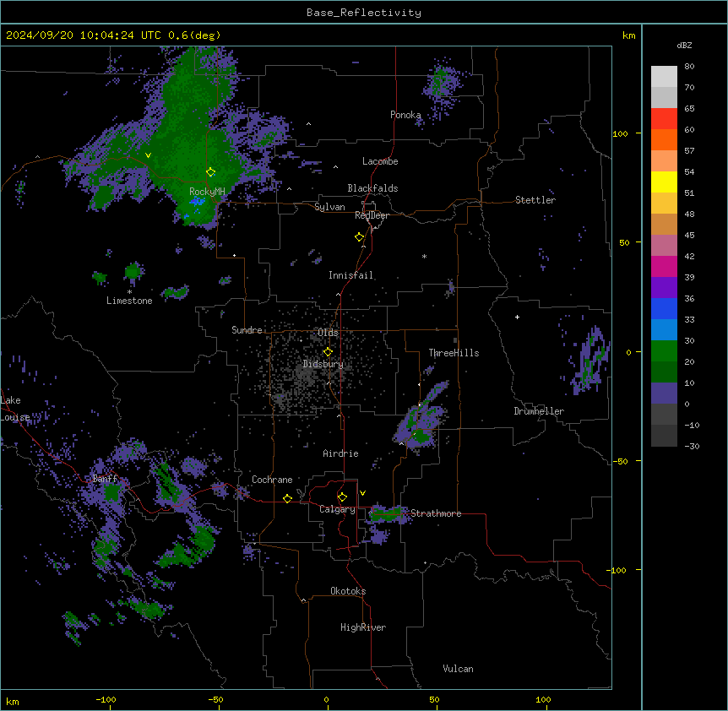Click the km unit label at bottom left
This screenshot has height=711, width=728.
(x=13, y=701)
